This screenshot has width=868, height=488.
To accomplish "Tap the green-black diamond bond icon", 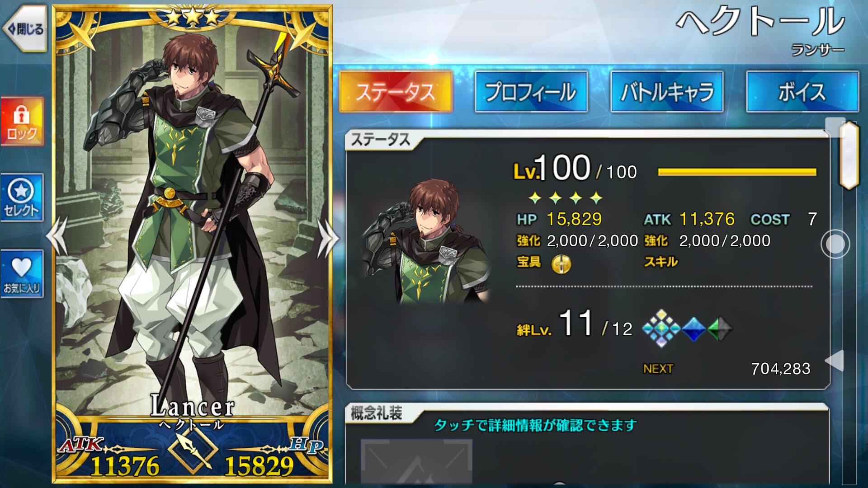I will [720, 329].
